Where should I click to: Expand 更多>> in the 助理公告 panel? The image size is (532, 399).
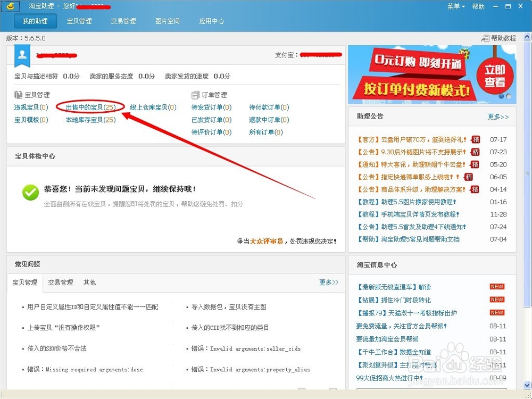tap(498, 117)
